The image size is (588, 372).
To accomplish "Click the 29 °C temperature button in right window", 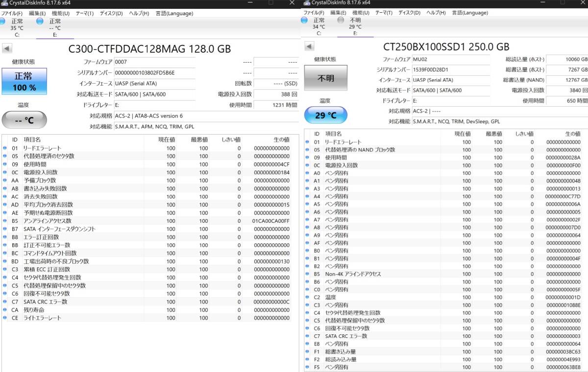I will pos(325,115).
